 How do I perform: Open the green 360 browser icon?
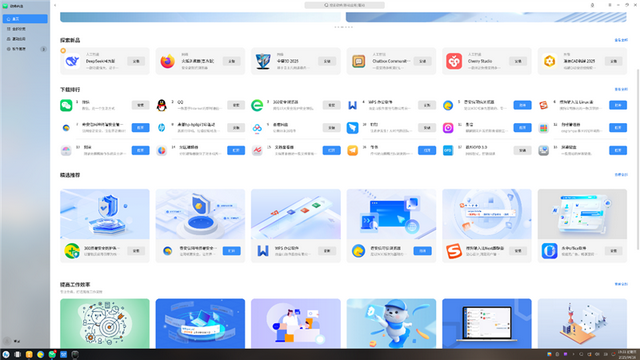click(x=257, y=105)
